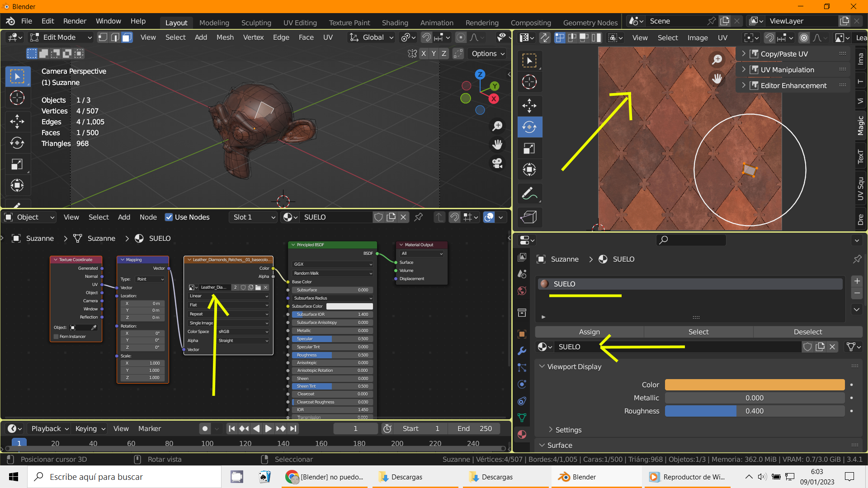This screenshot has height=488, width=868.
Task: Click the Deselect material button
Action: coord(807,332)
